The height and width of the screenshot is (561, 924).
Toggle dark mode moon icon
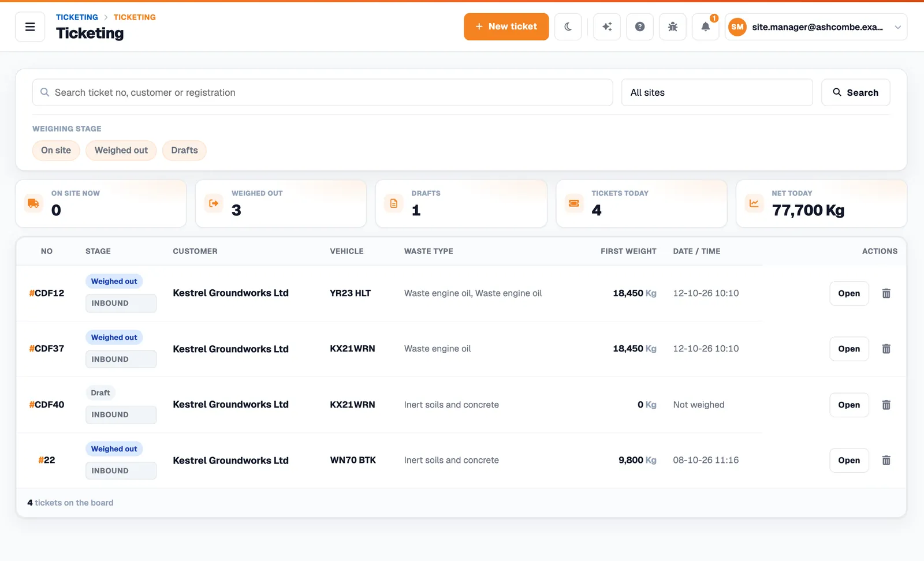point(568,27)
